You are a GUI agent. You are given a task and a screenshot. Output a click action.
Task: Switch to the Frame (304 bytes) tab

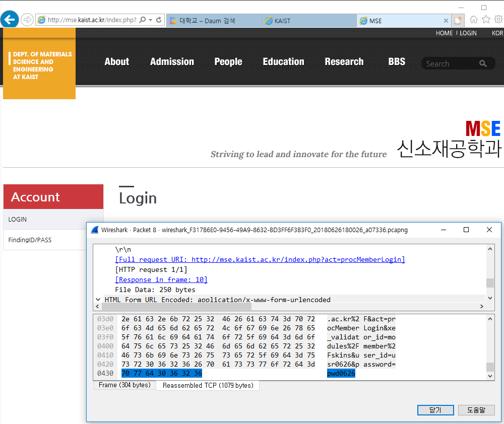tap(124, 385)
